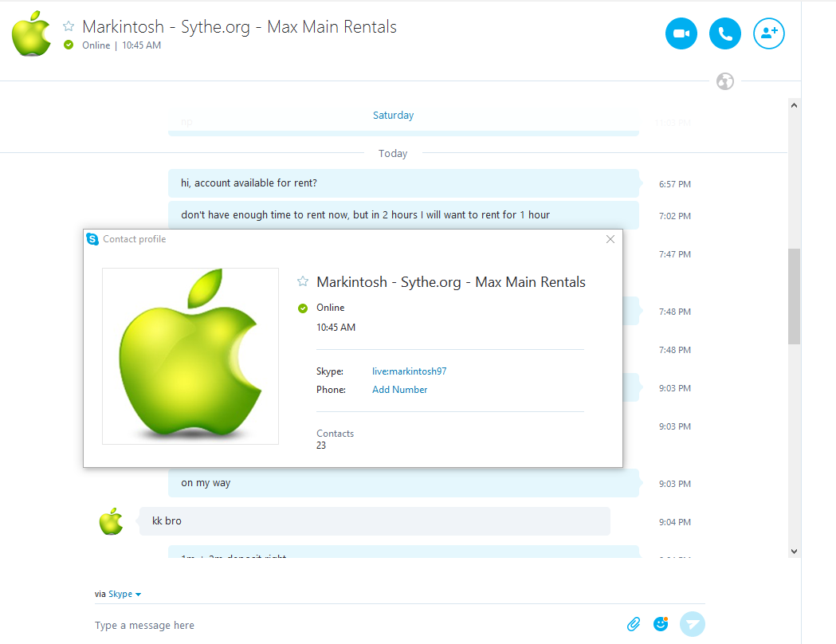This screenshot has height=644, width=836.
Task: Send message with the paper plane button
Action: 692,624
